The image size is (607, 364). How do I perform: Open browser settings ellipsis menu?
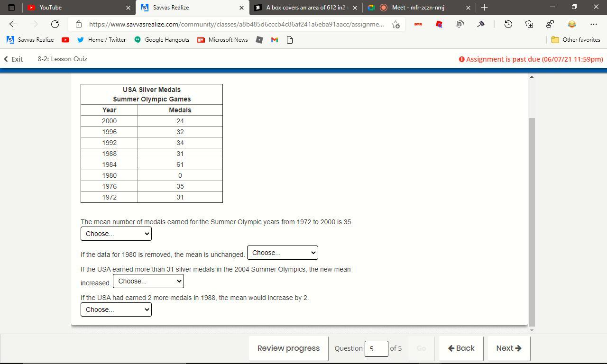point(593,24)
